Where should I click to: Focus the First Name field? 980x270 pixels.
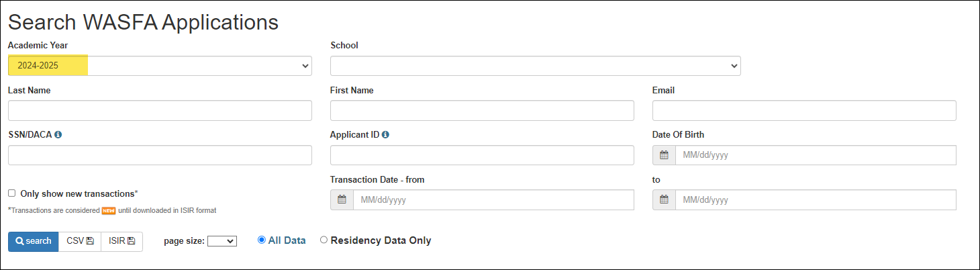pos(482,111)
